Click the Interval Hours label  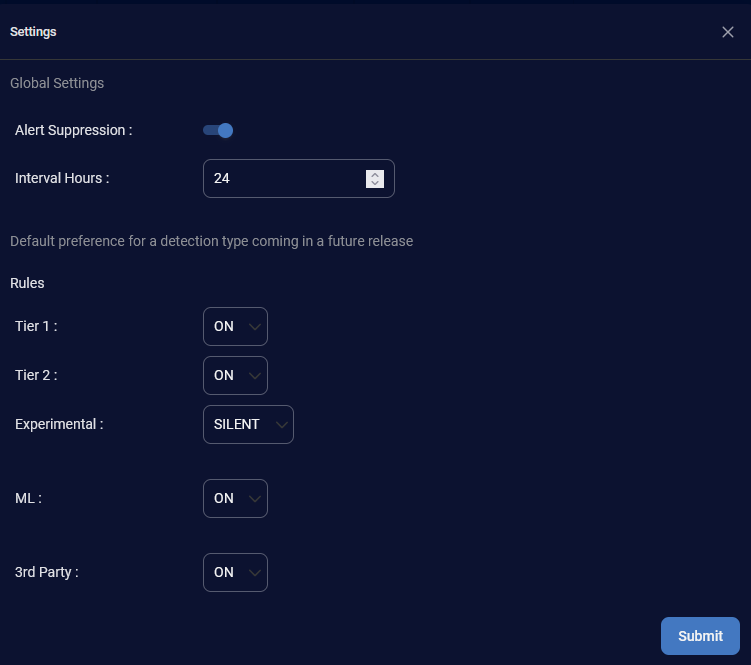(62, 178)
